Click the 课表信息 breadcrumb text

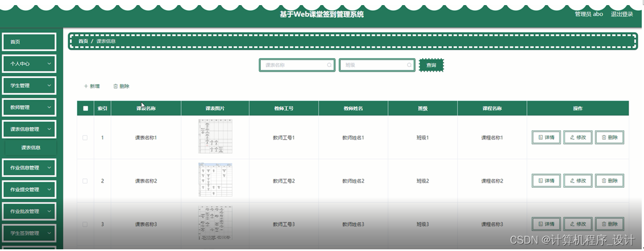point(106,41)
